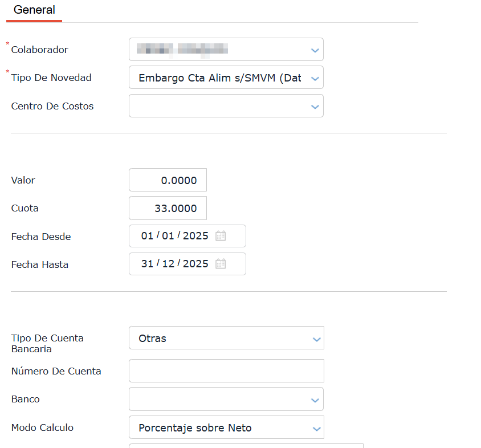Select month in Fecha Desde date
481x448 pixels.
pyautogui.click(x=168, y=236)
